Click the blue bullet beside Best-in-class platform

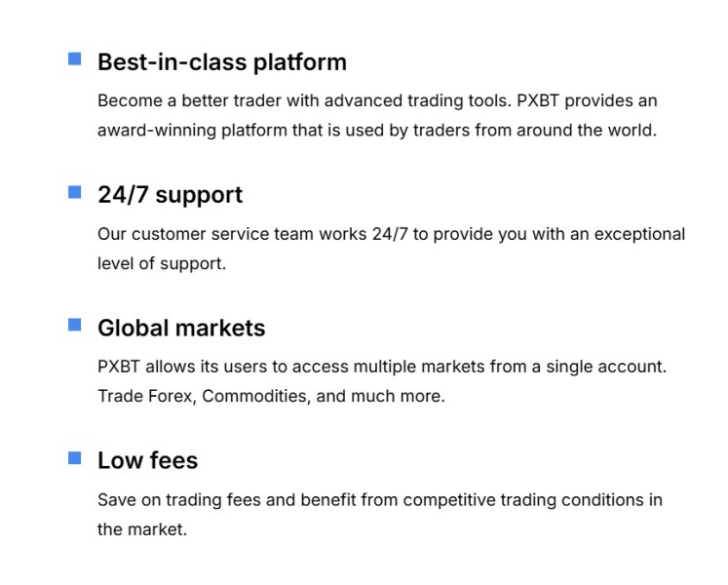74,59
